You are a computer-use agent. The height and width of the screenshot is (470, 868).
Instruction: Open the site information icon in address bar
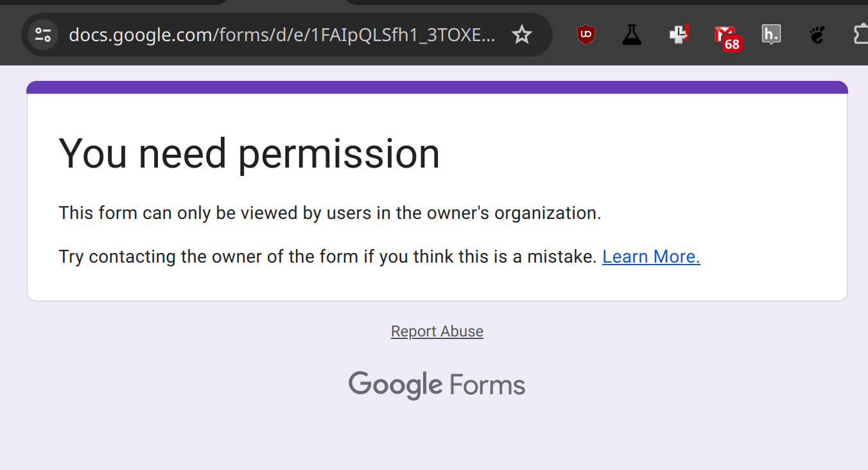[x=43, y=35]
